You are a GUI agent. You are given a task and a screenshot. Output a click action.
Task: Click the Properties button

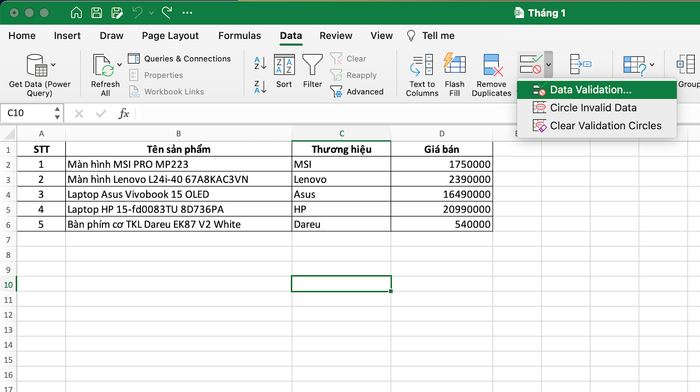coord(156,75)
